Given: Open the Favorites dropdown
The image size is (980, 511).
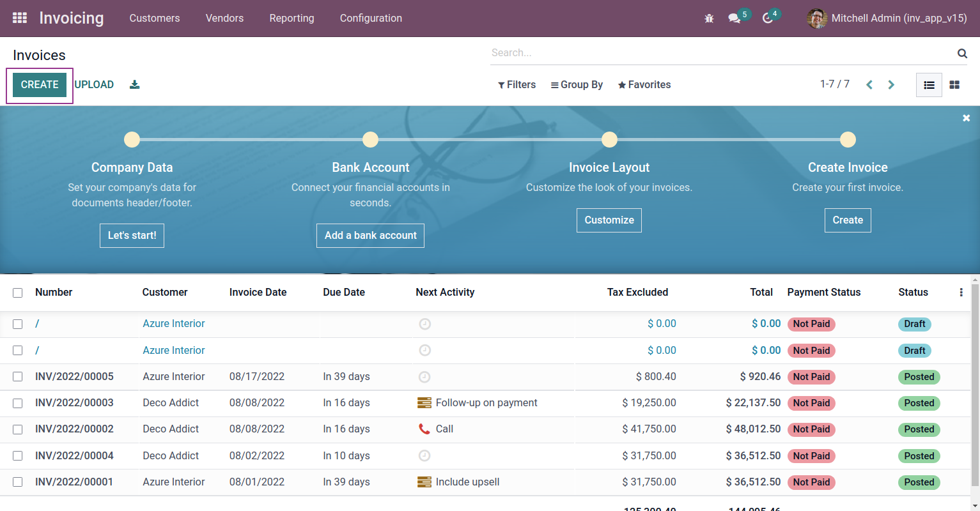Looking at the screenshot, I should [644, 85].
